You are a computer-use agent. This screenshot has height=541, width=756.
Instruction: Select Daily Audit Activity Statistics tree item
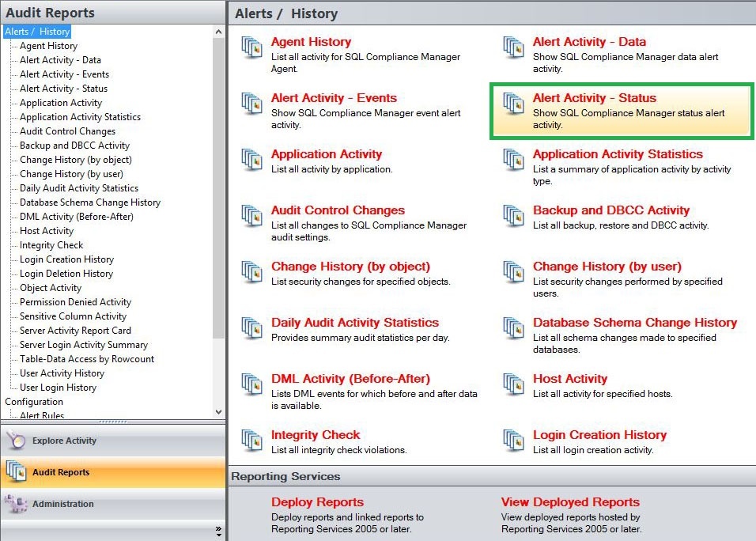[x=78, y=188]
